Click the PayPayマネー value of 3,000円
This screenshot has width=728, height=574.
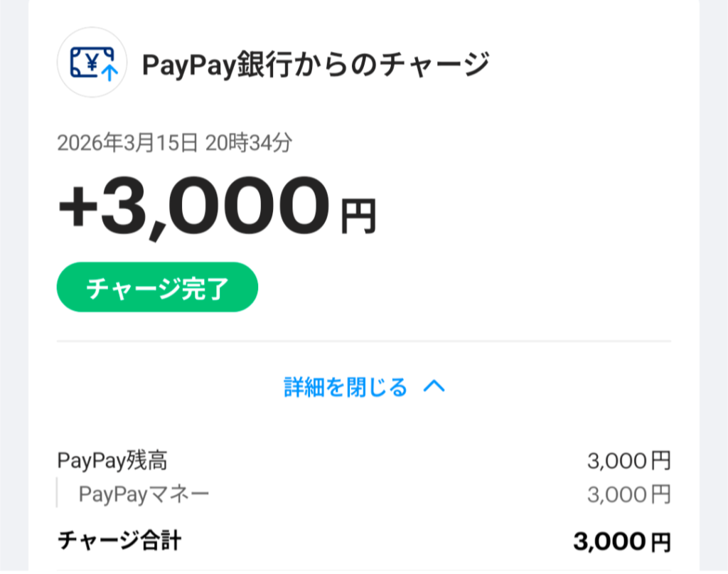coord(628,494)
